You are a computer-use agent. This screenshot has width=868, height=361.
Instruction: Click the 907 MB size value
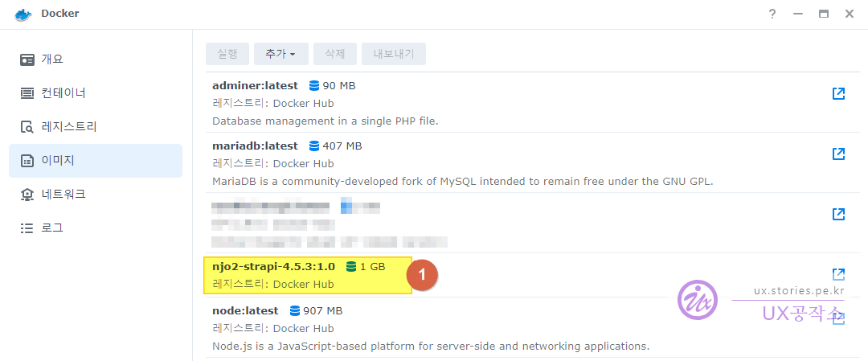coord(323,310)
